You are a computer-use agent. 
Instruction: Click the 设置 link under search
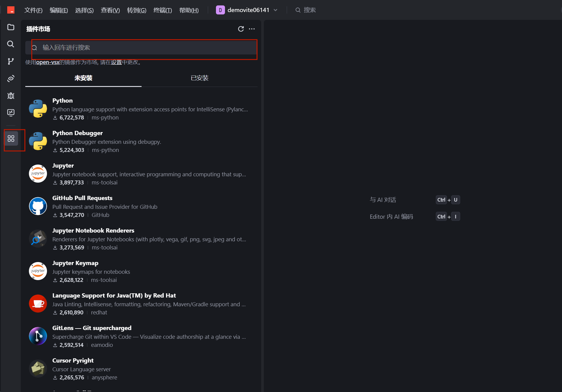116,62
